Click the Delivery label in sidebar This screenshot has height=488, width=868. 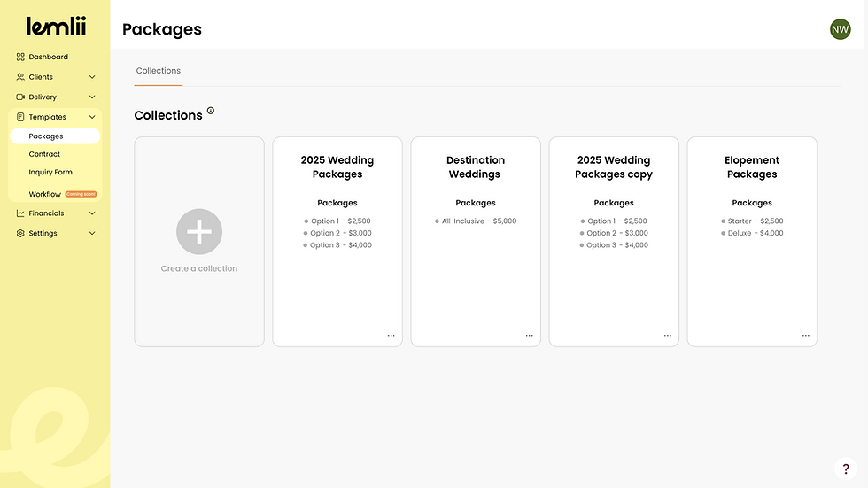click(x=43, y=97)
